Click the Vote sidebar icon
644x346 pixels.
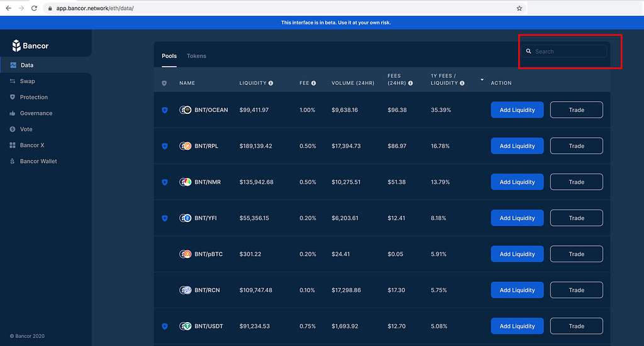tap(13, 129)
